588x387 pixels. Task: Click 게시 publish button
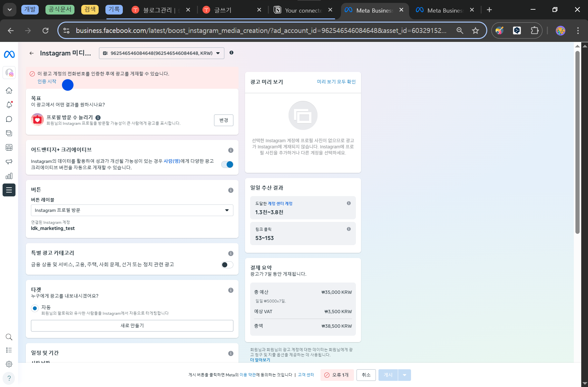[x=388, y=375]
